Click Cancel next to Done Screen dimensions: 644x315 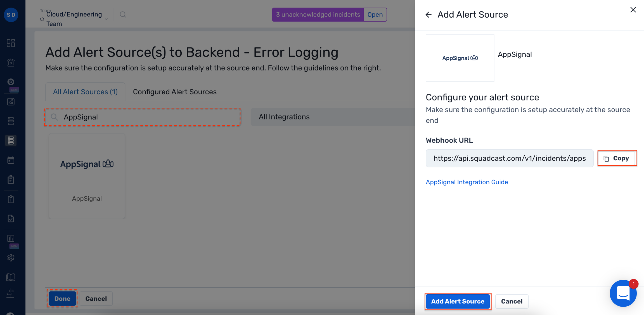tap(96, 298)
